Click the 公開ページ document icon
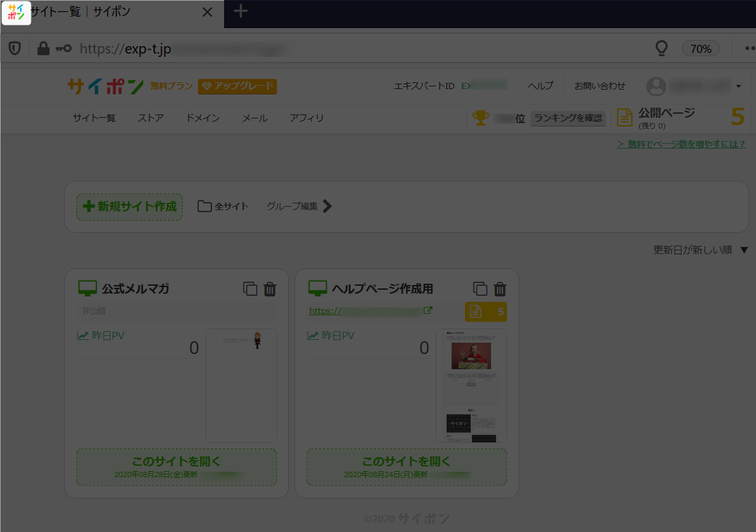Viewport: 756px width, 532px height. point(624,118)
